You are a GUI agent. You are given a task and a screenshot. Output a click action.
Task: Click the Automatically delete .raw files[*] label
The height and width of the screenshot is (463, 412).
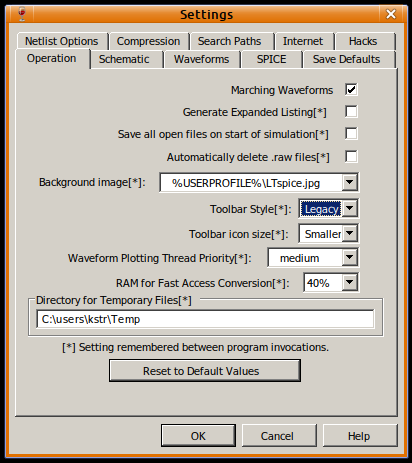248,157
